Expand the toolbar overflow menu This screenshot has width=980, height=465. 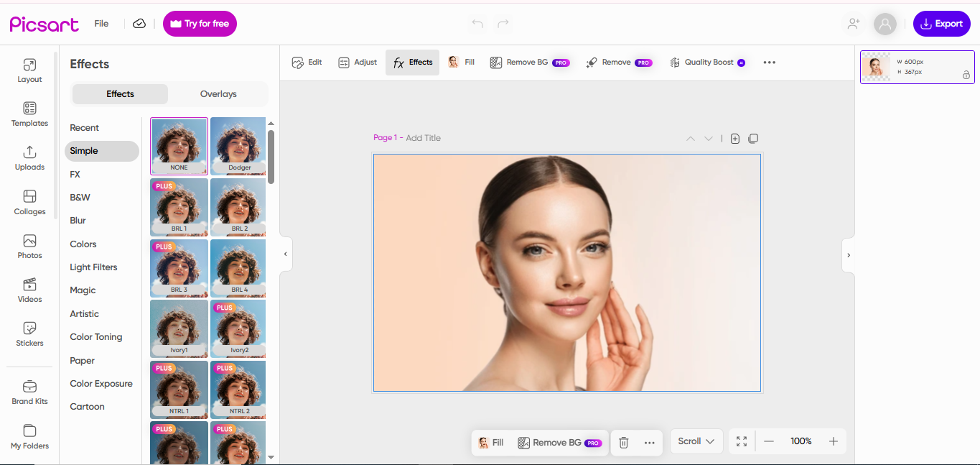click(x=769, y=63)
